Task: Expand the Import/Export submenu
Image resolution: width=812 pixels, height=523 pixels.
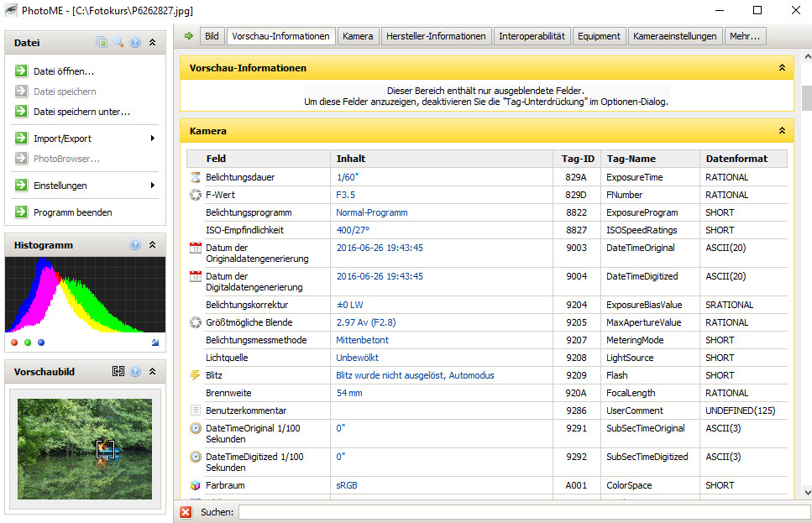Action: tap(152, 139)
